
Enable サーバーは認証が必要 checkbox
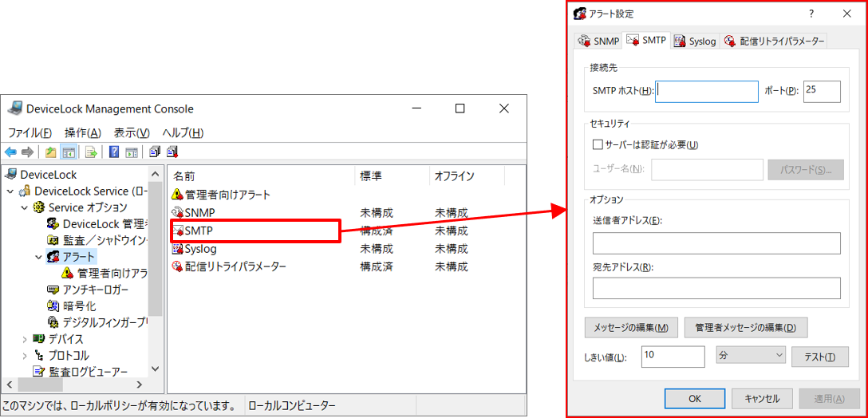598,145
